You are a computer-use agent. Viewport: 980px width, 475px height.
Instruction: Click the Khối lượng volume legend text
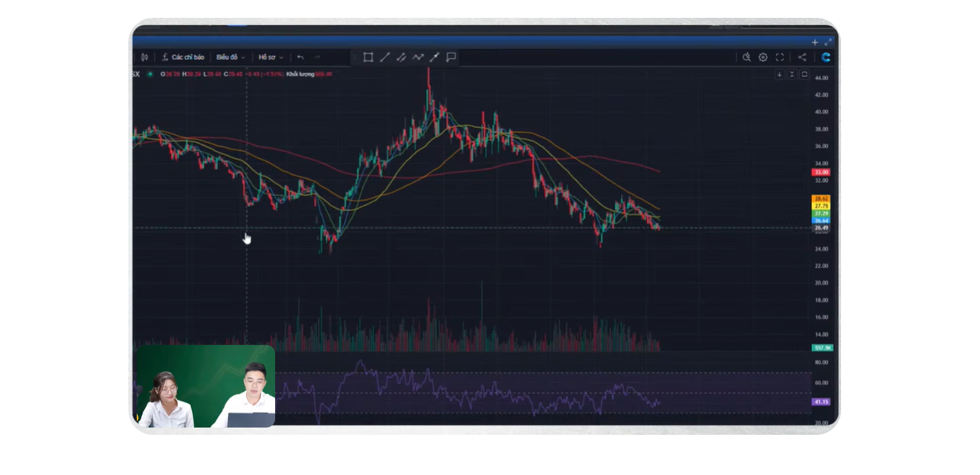[x=300, y=74]
